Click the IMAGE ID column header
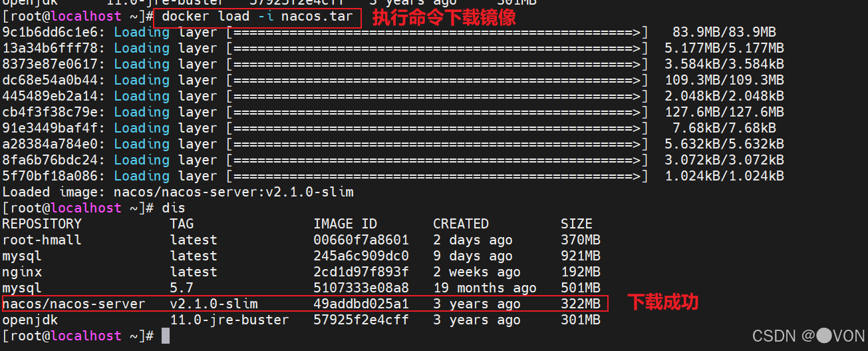Screen dimensions: 868x351 point(345,224)
